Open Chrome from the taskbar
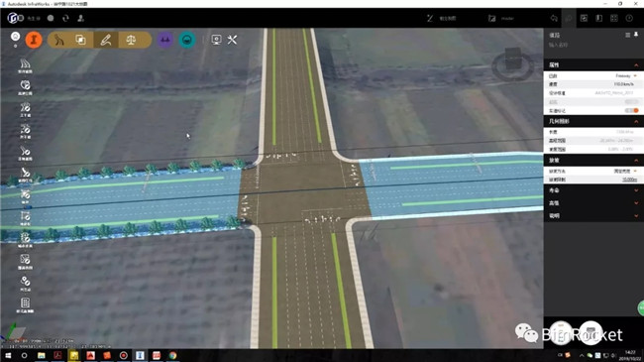Image resolution: width=644 pixels, height=362 pixels. (x=172, y=355)
